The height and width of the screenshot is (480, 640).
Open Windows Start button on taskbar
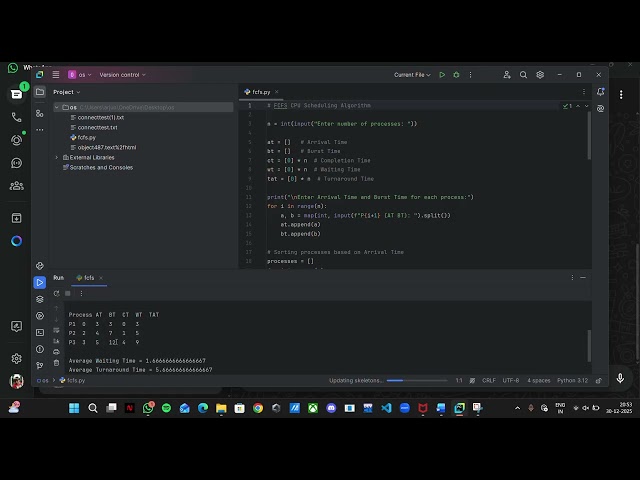(74, 408)
